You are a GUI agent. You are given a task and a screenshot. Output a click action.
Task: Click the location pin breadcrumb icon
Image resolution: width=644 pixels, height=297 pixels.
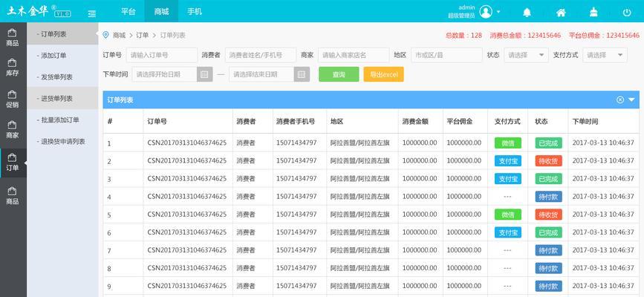tap(105, 35)
